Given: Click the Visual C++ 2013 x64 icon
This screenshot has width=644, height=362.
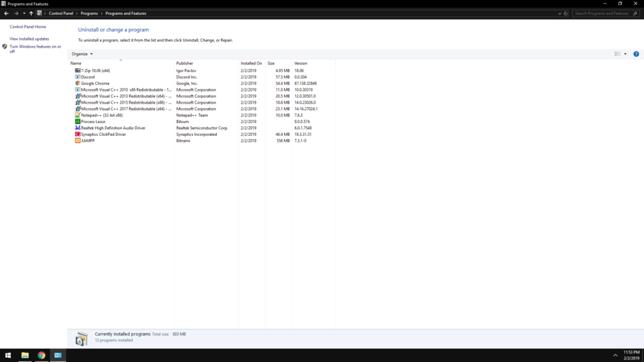Looking at the screenshot, I should [78, 96].
